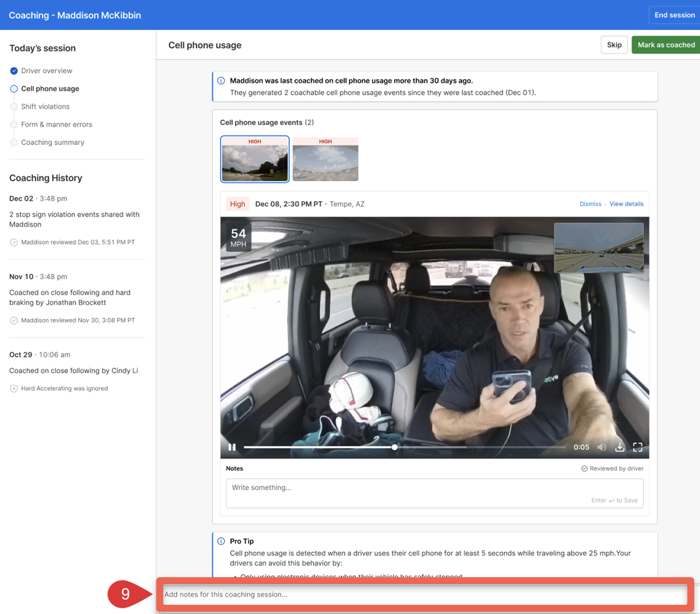This screenshot has width=700, height=614.
Task: Click the ignored shield icon under Oct 29
Action: point(14,389)
